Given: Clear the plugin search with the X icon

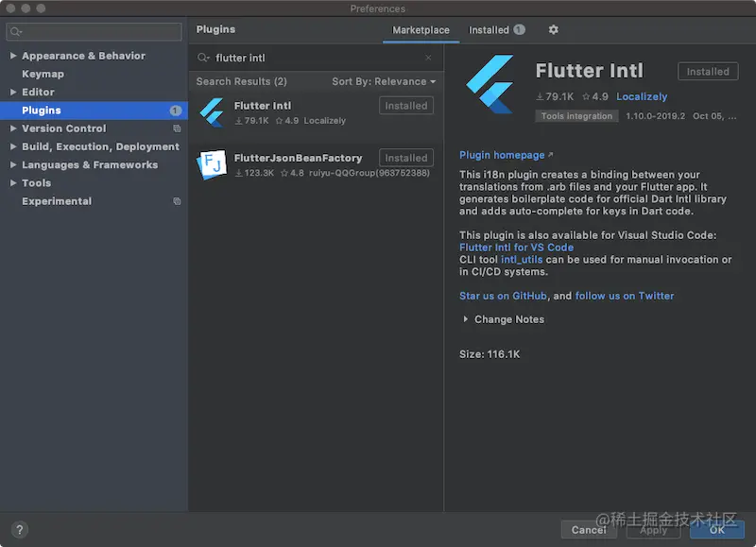Looking at the screenshot, I should coord(428,58).
